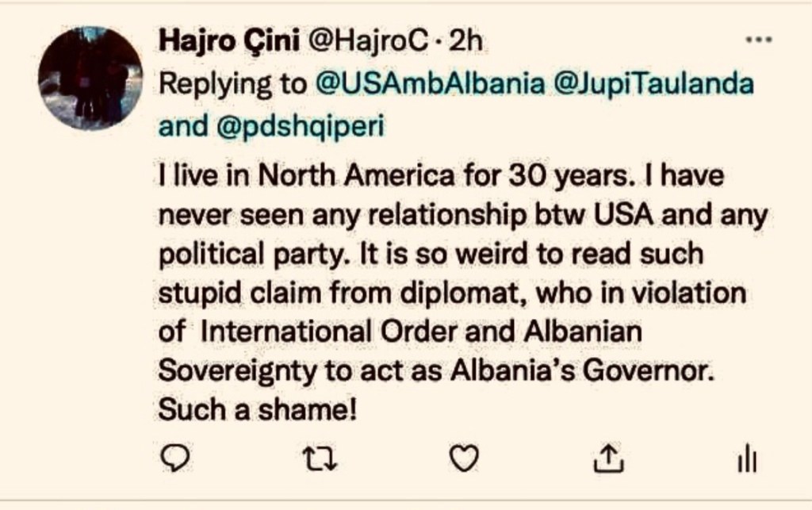Go to the @JupiTaulanda mention
This screenshot has height=510, width=812.
pos(653,84)
